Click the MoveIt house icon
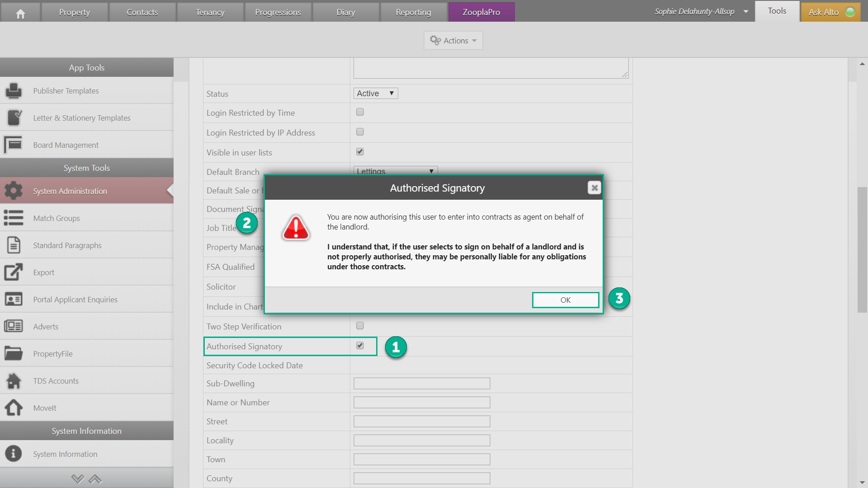This screenshot has height=488, width=868. coord(14,408)
